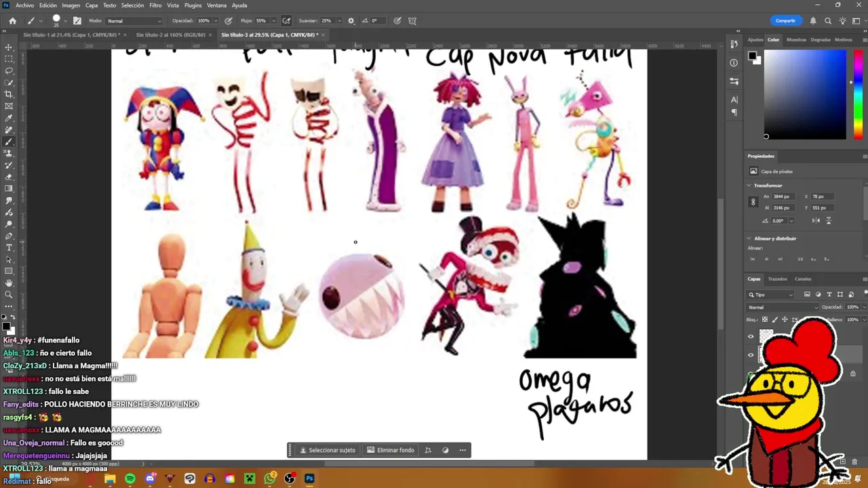Image resolution: width=868 pixels, height=488 pixels.
Task: Click the foreground color swatch in Color panel
Action: pyautogui.click(x=752, y=56)
